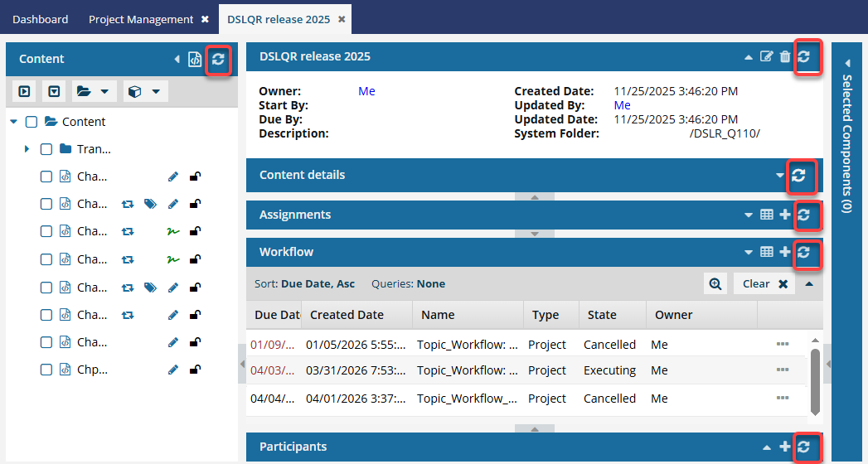Click the 'Me' owner link

(366, 91)
